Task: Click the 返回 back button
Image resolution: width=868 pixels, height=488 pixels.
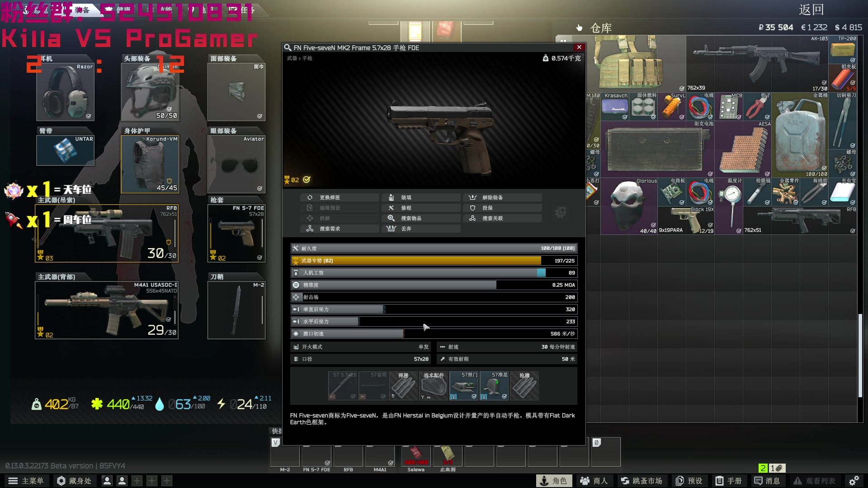Action: [x=811, y=9]
